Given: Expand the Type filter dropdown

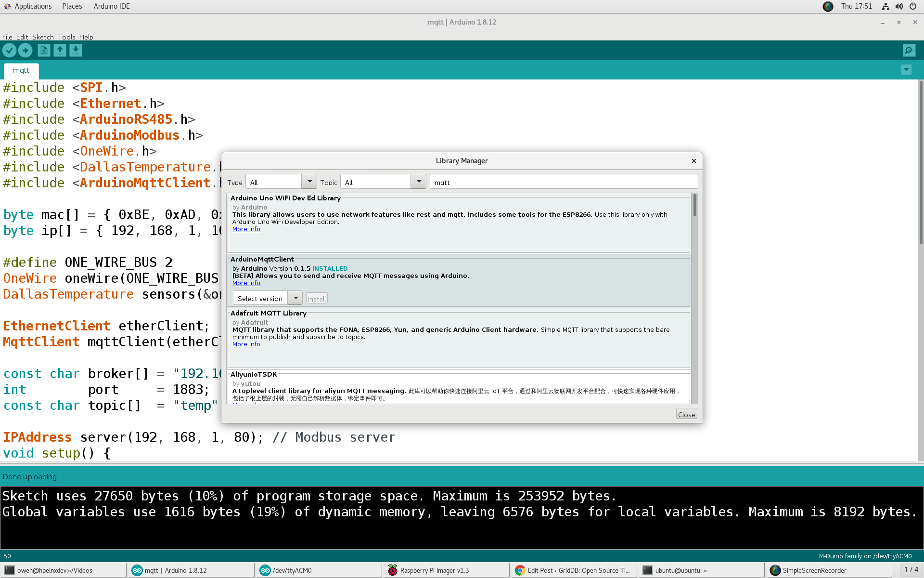Looking at the screenshot, I should (x=309, y=182).
